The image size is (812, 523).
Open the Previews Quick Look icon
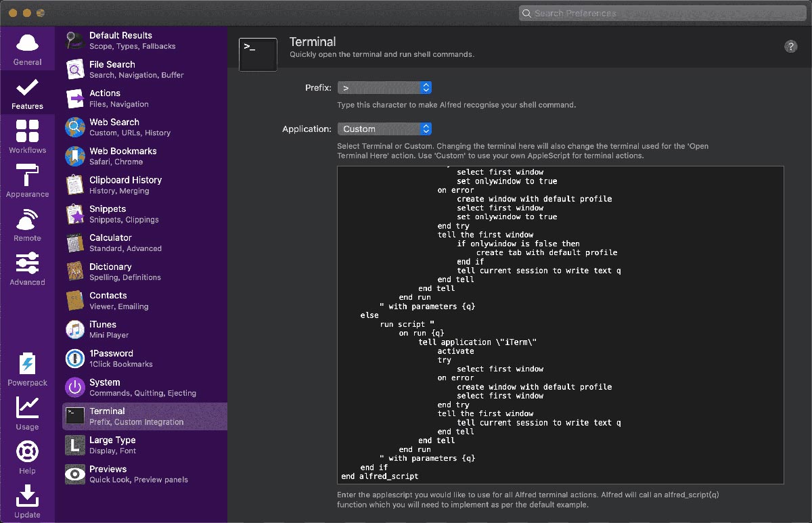(74, 474)
